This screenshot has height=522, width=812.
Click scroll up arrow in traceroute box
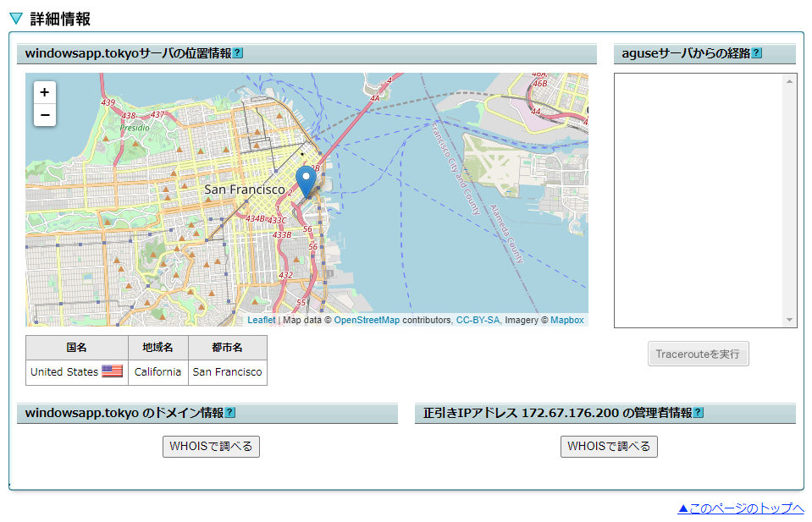[x=789, y=81]
